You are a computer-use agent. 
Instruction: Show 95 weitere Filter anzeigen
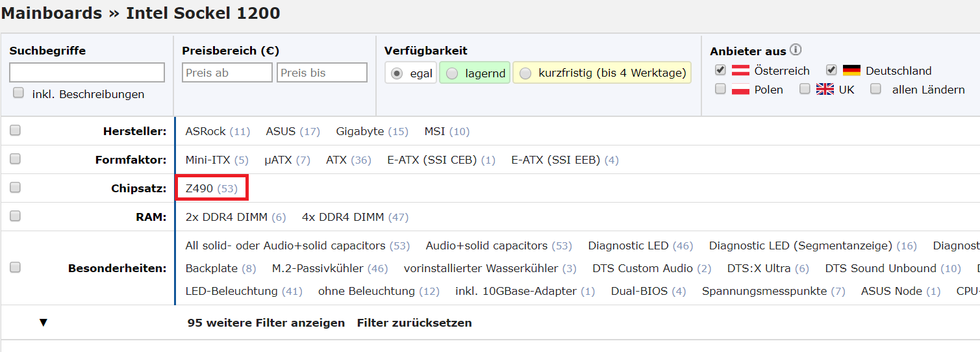tap(266, 323)
